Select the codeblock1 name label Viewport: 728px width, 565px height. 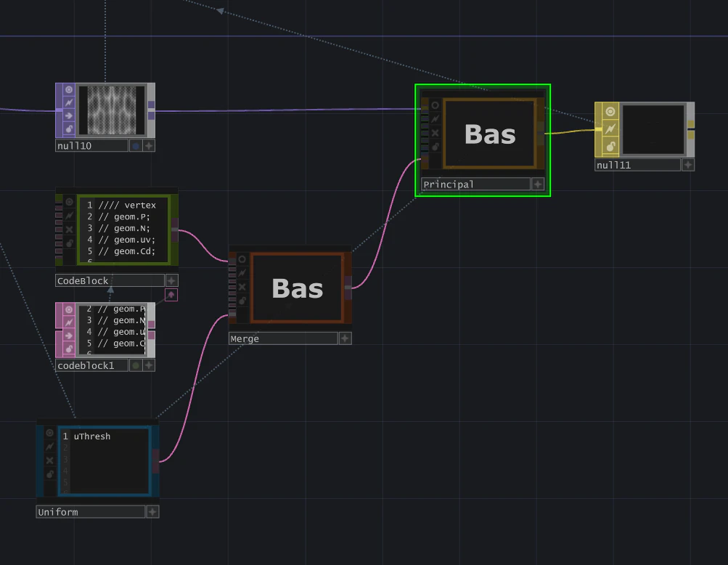click(91, 366)
